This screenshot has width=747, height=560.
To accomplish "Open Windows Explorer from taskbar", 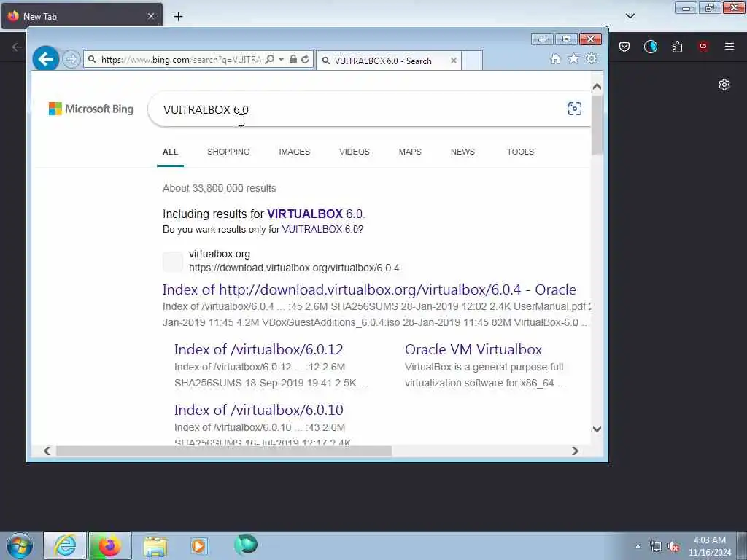I will (155, 545).
